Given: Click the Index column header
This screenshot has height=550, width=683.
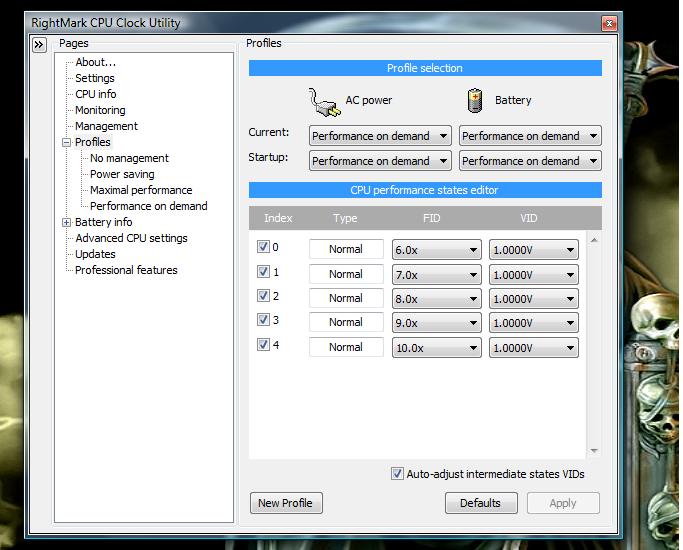Looking at the screenshot, I should [278, 218].
